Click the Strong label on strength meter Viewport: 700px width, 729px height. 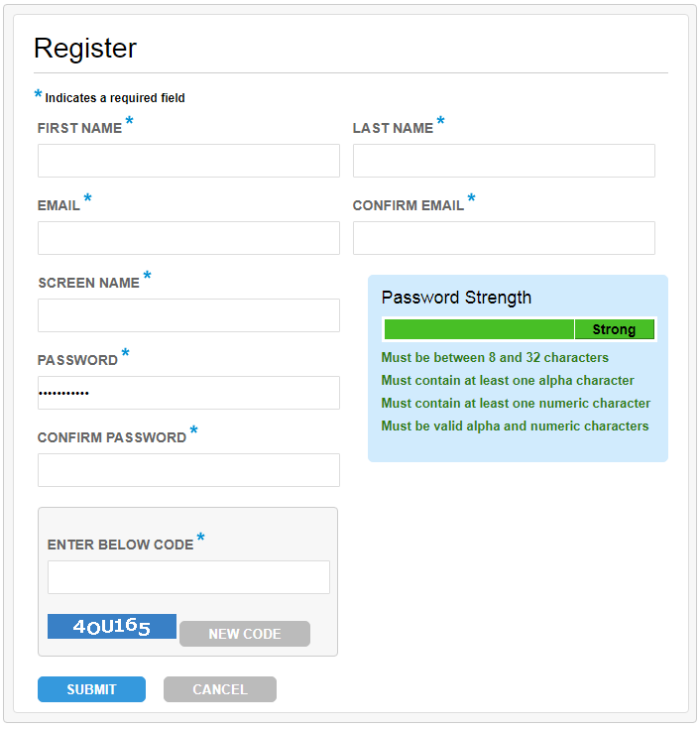(614, 329)
